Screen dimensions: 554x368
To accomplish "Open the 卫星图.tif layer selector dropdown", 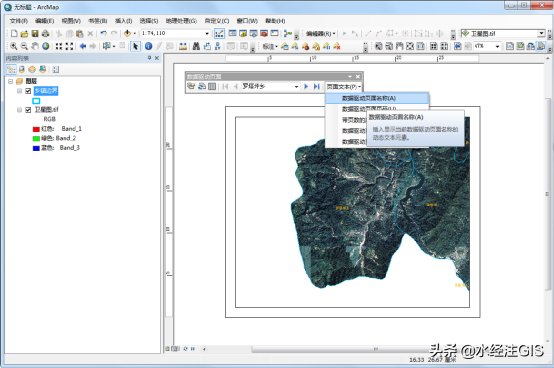I will pos(541,34).
